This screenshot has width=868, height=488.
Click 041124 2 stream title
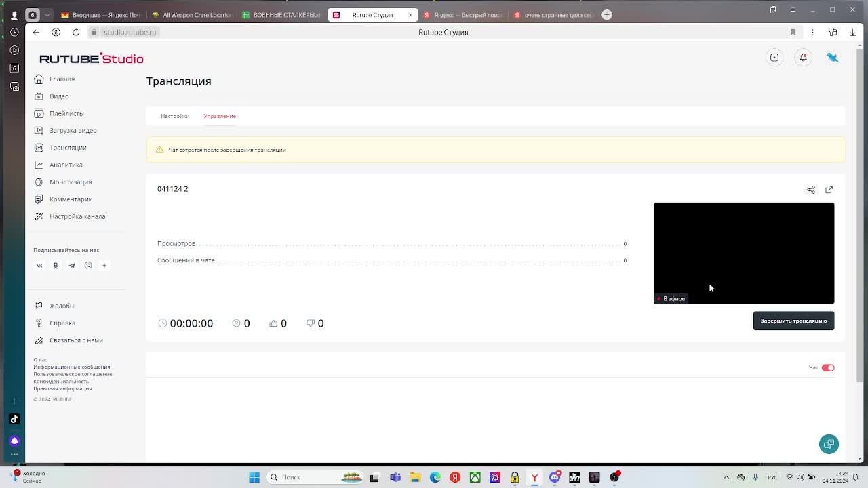point(172,189)
